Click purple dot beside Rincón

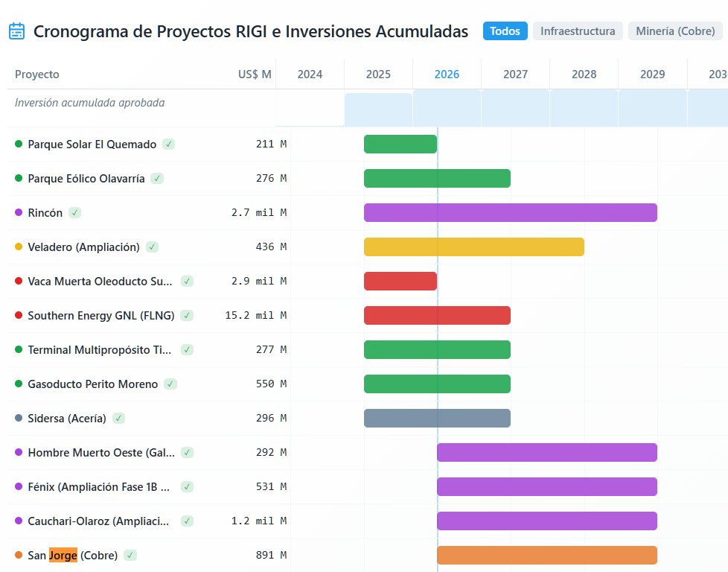(19, 212)
